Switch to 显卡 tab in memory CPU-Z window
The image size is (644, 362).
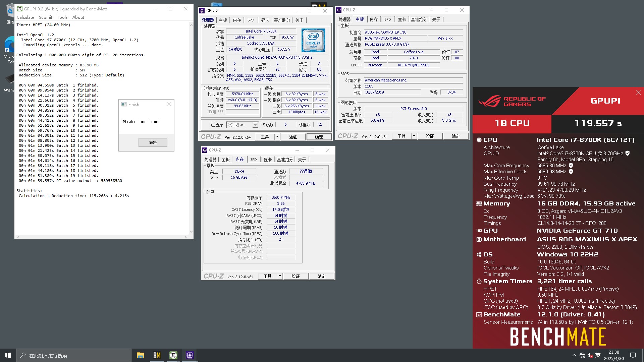click(268, 160)
